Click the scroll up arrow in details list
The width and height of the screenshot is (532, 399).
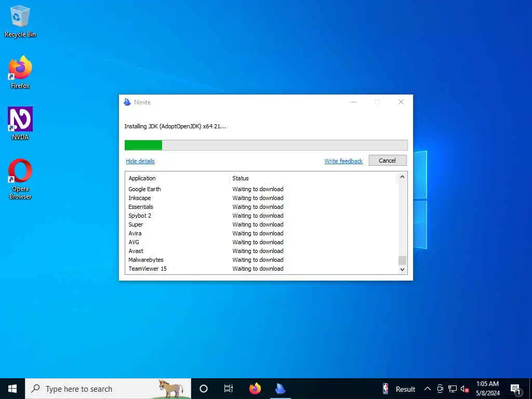point(403,177)
